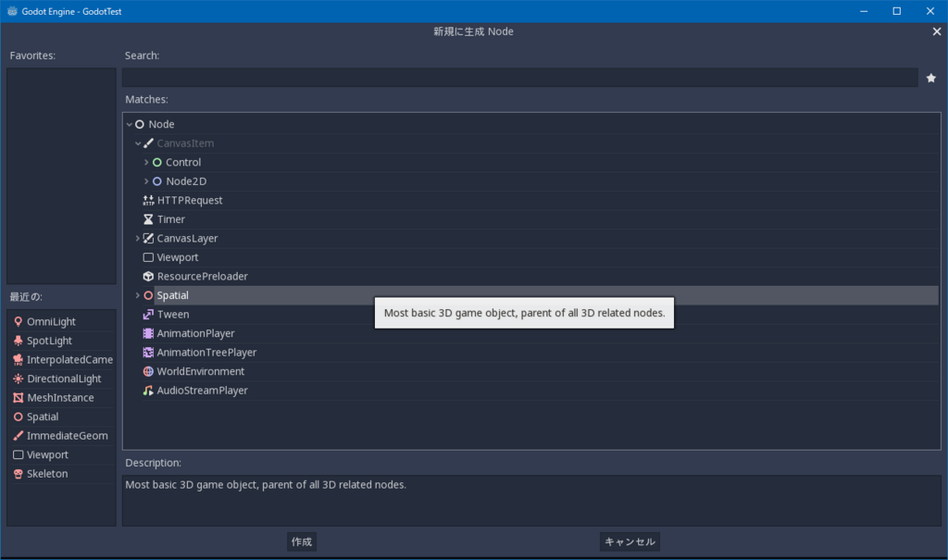The height and width of the screenshot is (560, 948).
Task: Expand the Spatial branch arrow
Action: [x=138, y=295]
